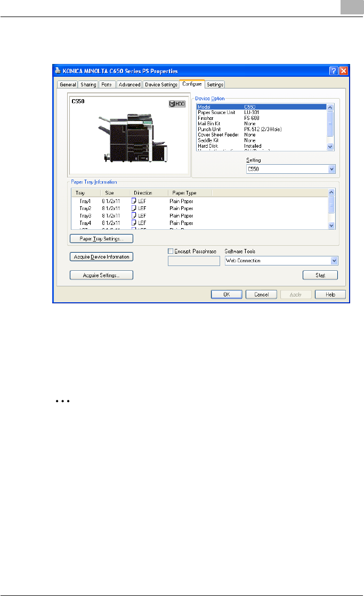Image resolution: width=364 pixels, height=596 pixels.
Task: Click the Direction column header
Action: 149,192
